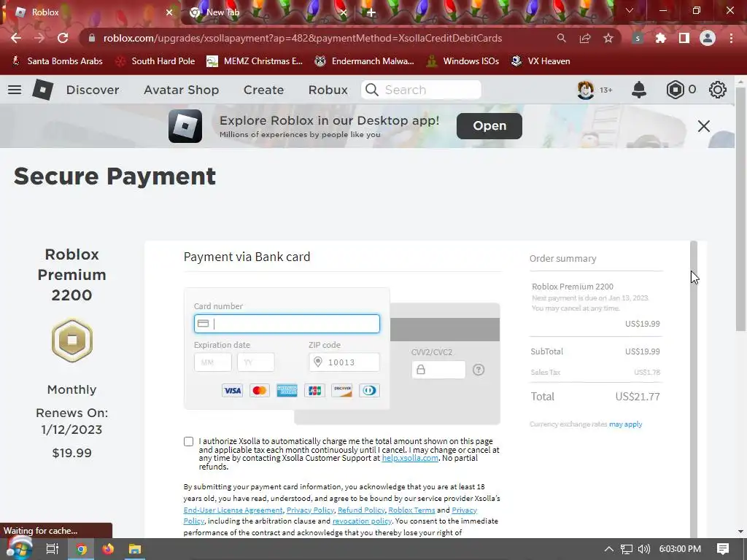Click Open in the Desktop app banner
Screen dimensions: 747x560
point(489,125)
